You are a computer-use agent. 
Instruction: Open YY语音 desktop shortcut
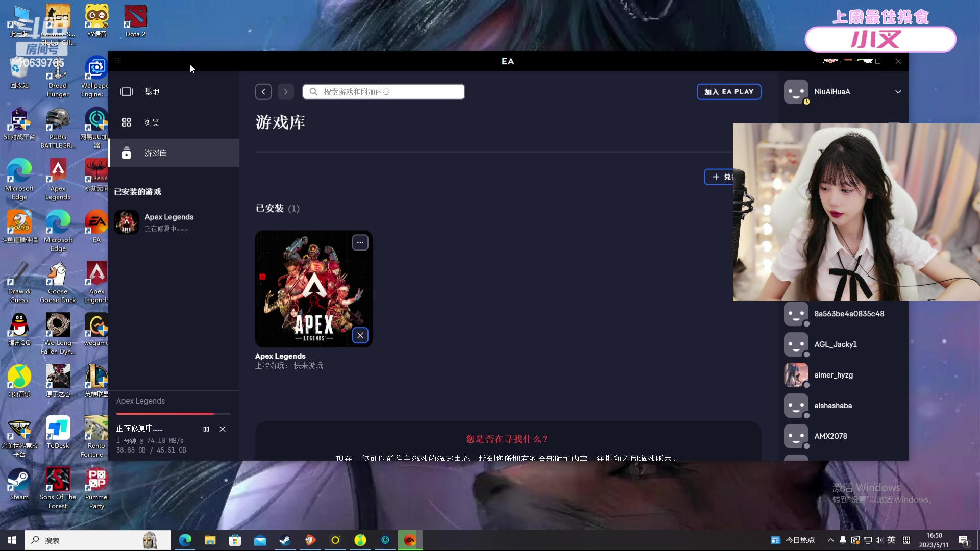click(x=96, y=21)
